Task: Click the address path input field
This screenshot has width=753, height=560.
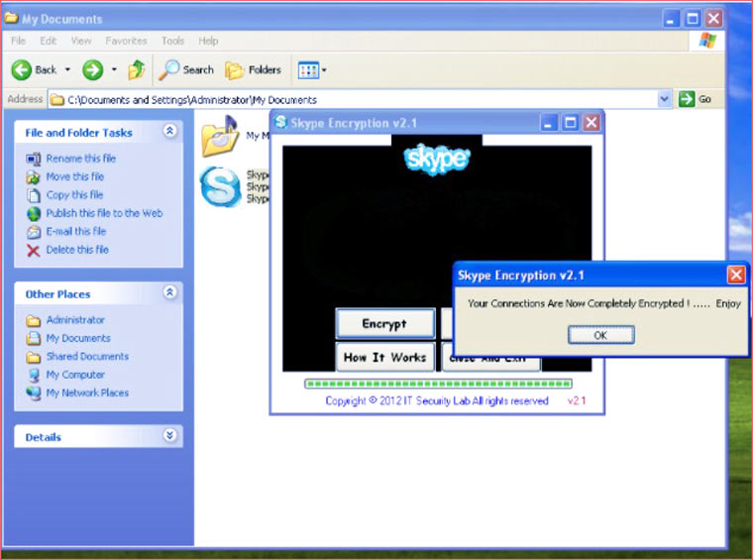Action: pyautogui.click(x=353, y=99)
